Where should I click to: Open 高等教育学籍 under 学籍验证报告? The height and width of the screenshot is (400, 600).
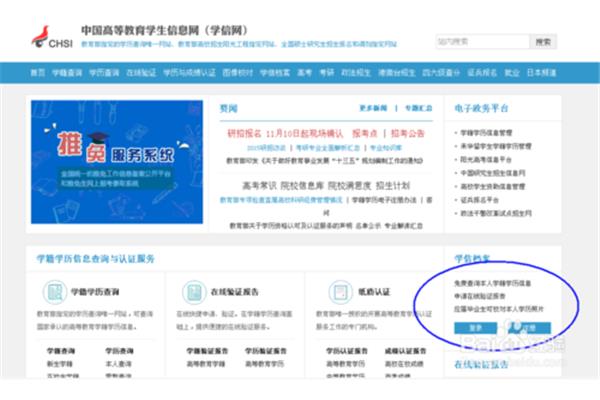tap(205, 364)
